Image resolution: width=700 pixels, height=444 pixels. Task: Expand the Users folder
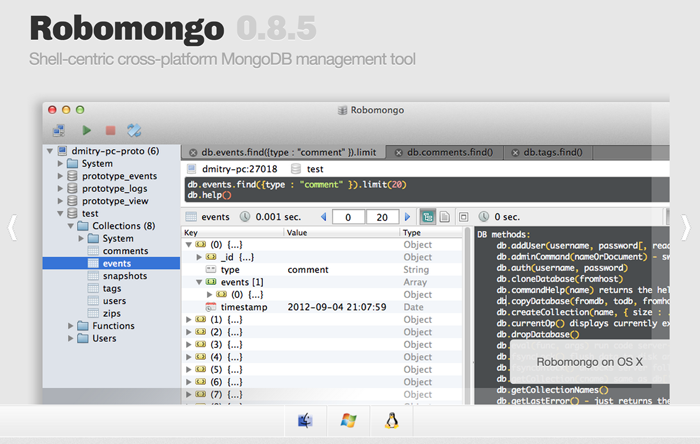71,338
